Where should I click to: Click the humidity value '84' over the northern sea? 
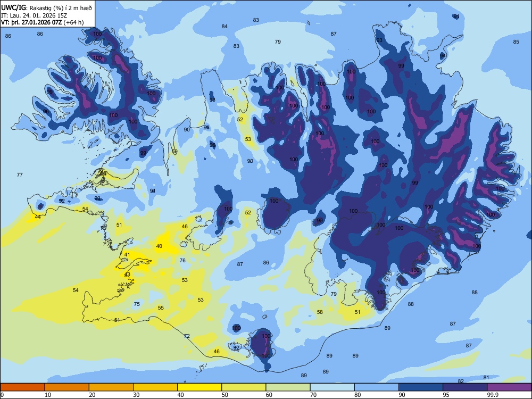[225, 26]
